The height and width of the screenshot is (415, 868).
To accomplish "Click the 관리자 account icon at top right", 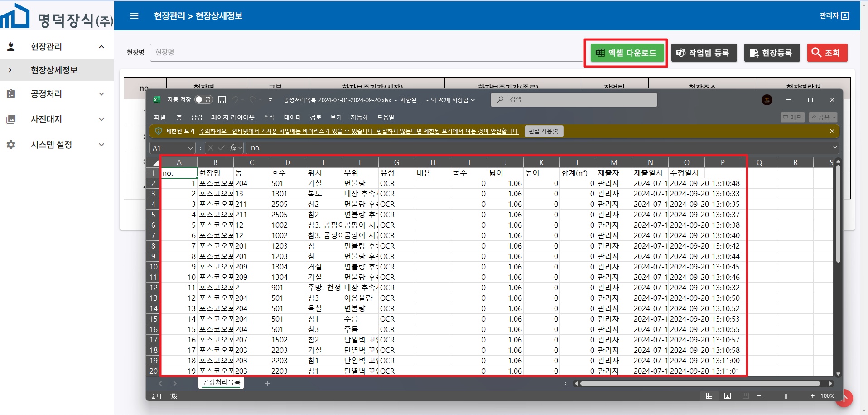I will tap(845, 16).
